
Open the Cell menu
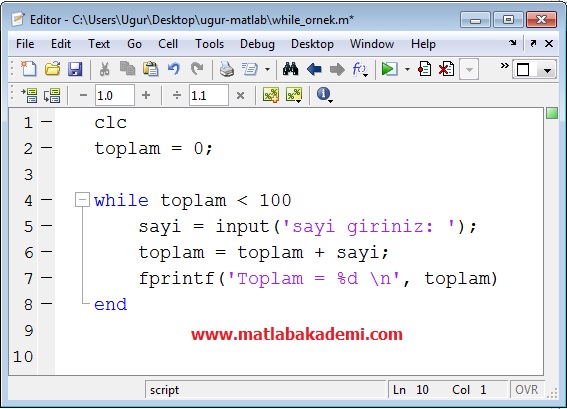(168, 44)
